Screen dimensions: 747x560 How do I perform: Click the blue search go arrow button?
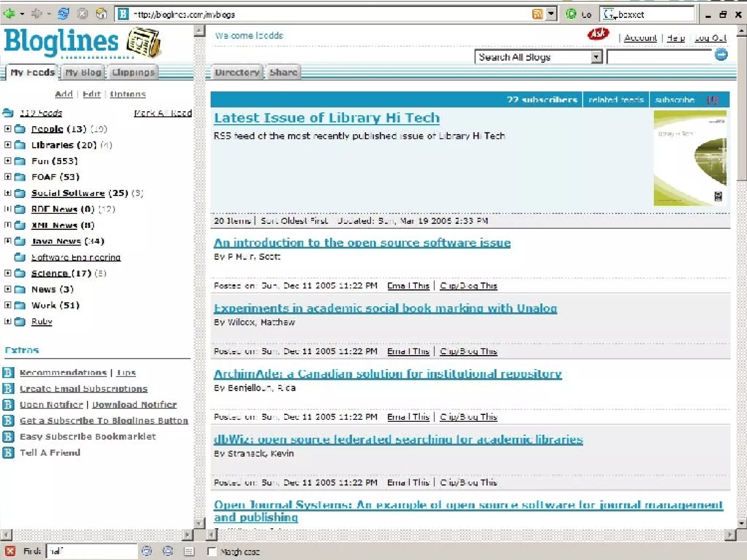pyautogui.click(x=721, y=55)
